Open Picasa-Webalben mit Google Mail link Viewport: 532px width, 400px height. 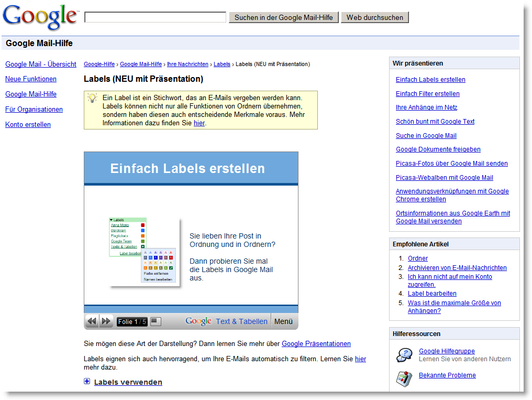444,178
